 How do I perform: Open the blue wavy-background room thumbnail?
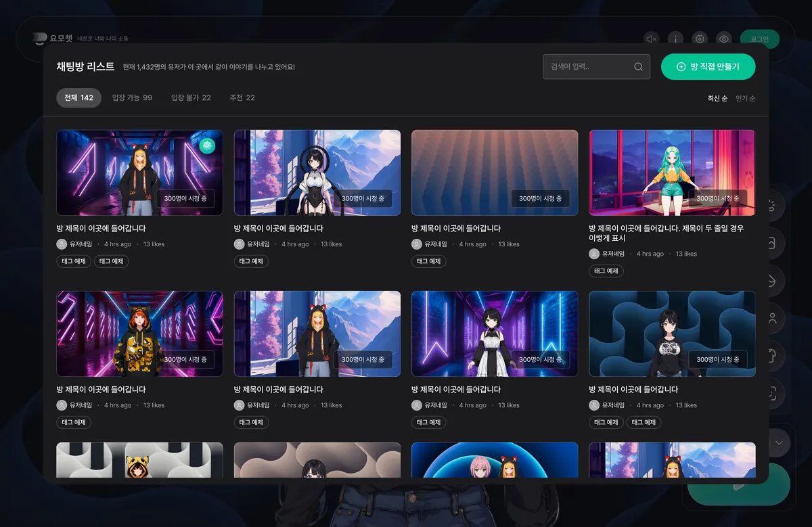tap(672, 334)
